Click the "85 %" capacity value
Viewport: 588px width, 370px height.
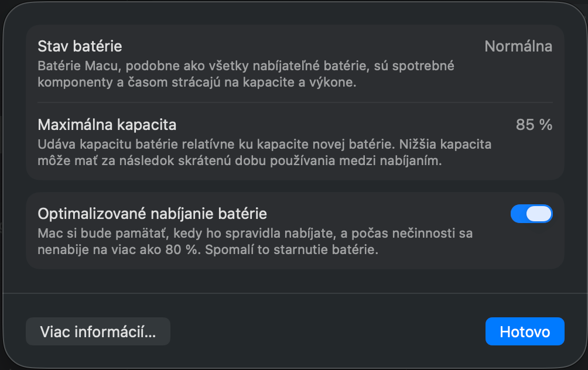534,125
